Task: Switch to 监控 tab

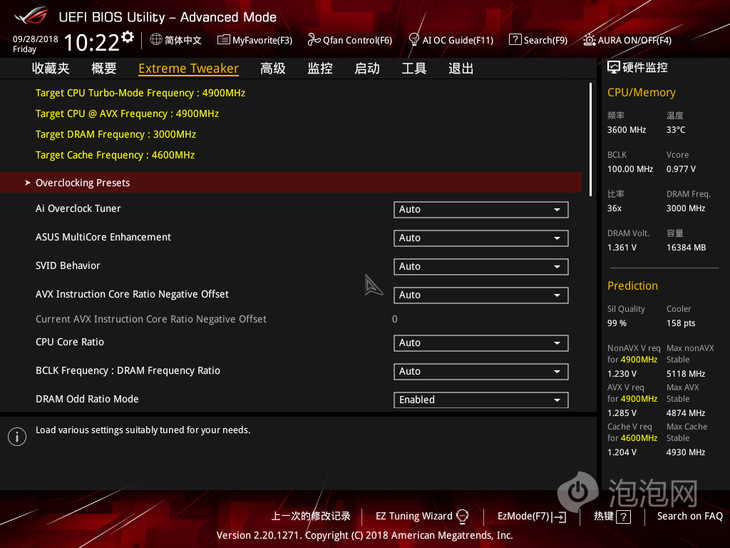Action: coord(320,68)
